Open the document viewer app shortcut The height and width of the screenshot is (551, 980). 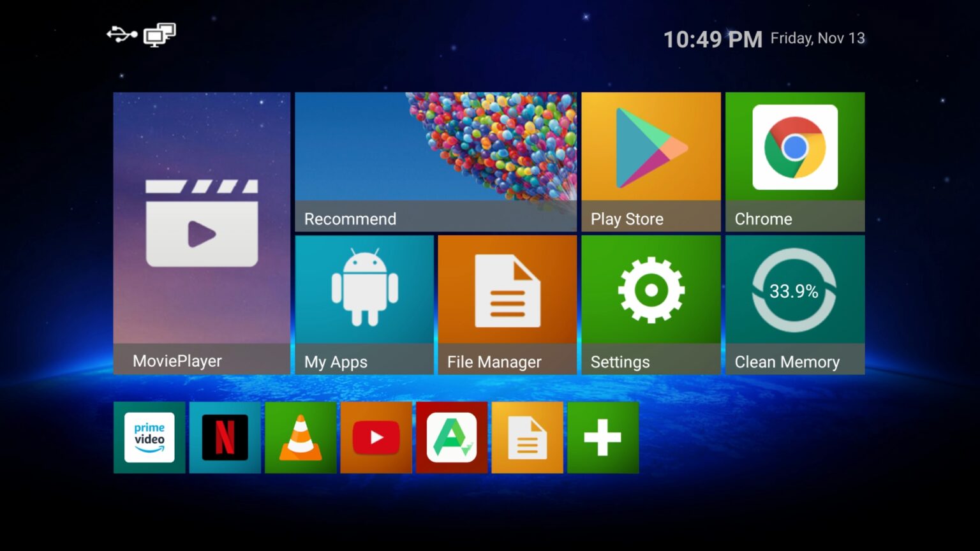[527, 437]
